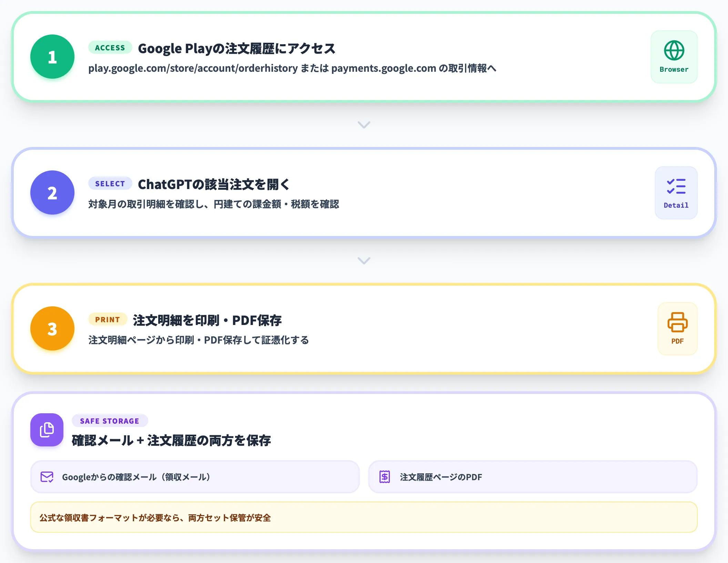Click the yellow note 公式な領収書フォーマットが必要なら
The height and width of the screenshot is (563, 728).
(x=364, y=517)
